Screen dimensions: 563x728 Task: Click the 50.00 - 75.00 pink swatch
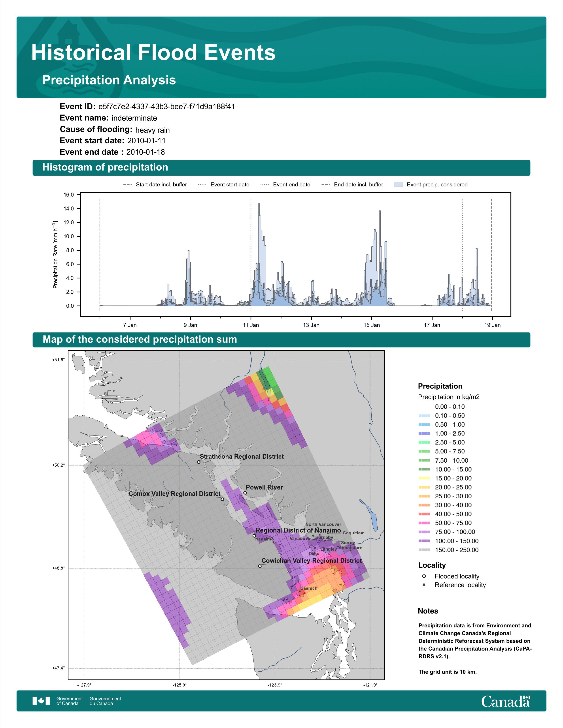click(x=424, y=523)
